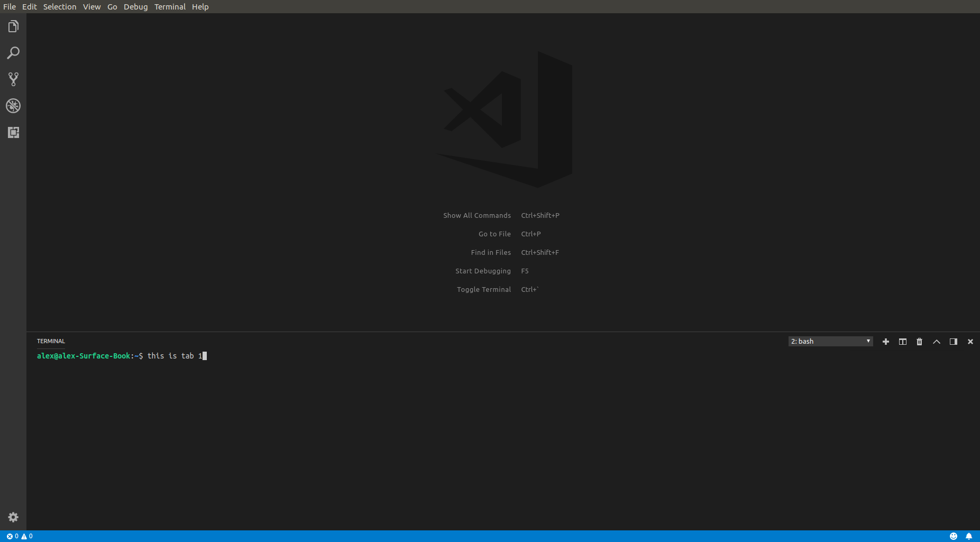
Task: Click the Show All Commands shortcut link
Action: (477, 215)
